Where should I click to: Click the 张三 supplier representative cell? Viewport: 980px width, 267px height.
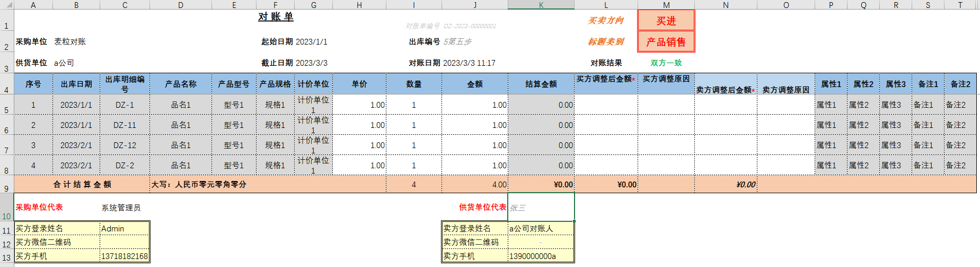541,208
